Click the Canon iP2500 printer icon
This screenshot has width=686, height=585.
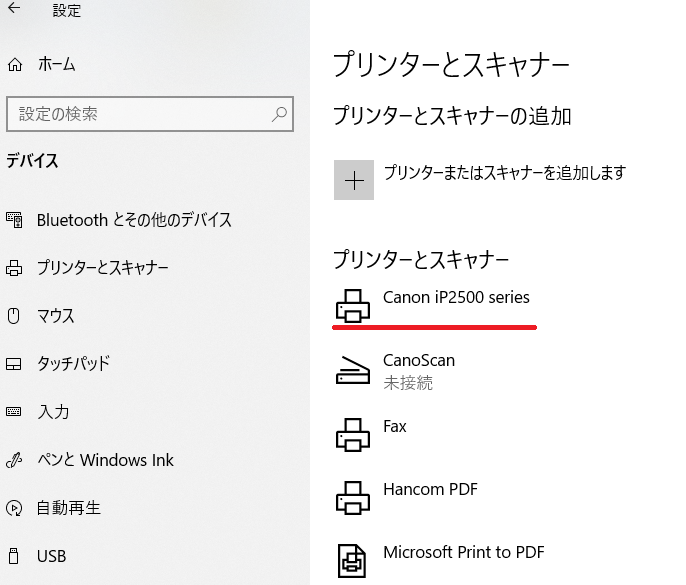(x=353, y=306)
